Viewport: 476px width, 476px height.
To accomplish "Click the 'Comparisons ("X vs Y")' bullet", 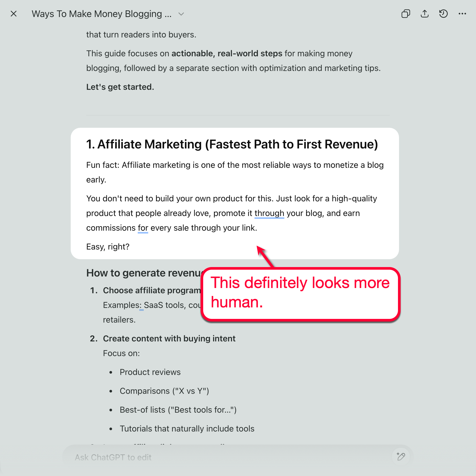I will 164,391.
